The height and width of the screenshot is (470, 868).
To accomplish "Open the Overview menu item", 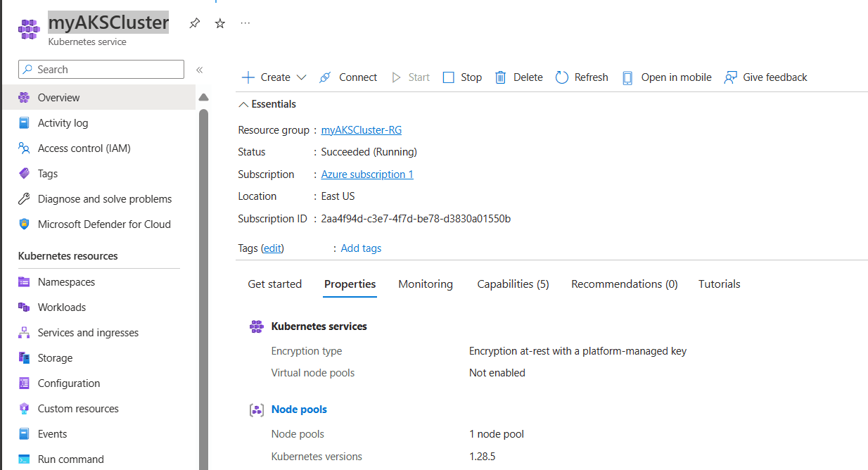I will [99, 98].
